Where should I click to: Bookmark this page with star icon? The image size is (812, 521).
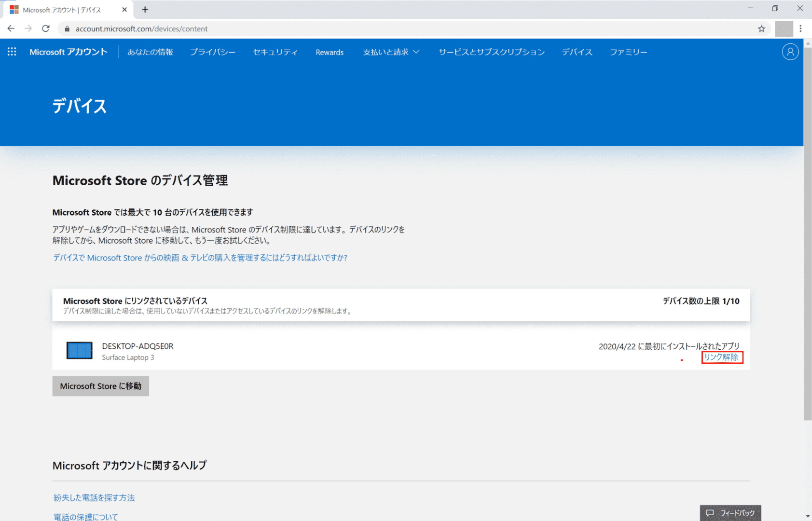[761, 29]
